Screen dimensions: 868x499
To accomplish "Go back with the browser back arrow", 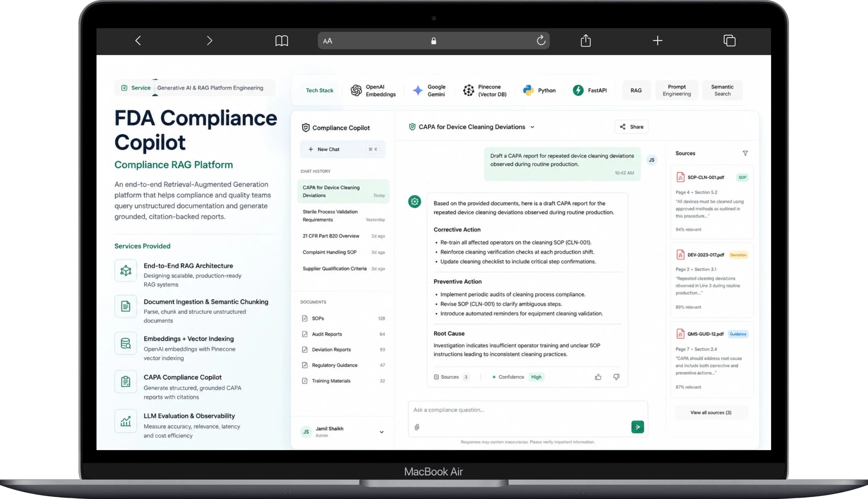I will tap(138, 41).
